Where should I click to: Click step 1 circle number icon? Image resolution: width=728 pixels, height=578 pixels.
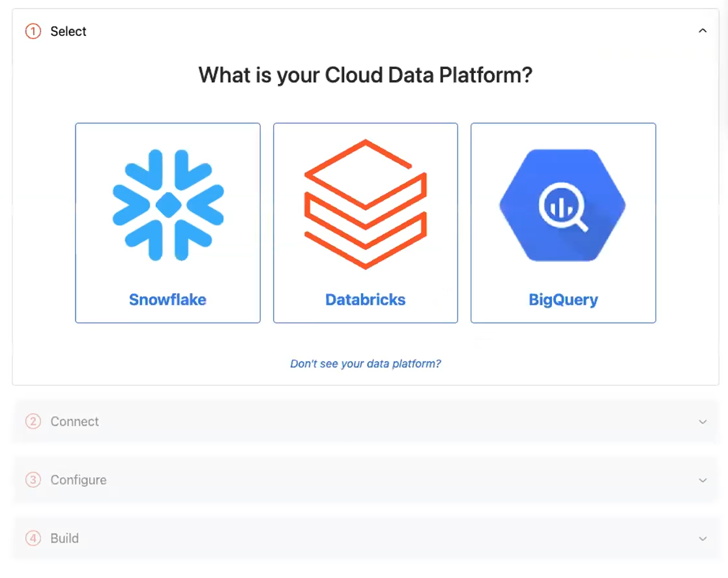pos(33,31)
